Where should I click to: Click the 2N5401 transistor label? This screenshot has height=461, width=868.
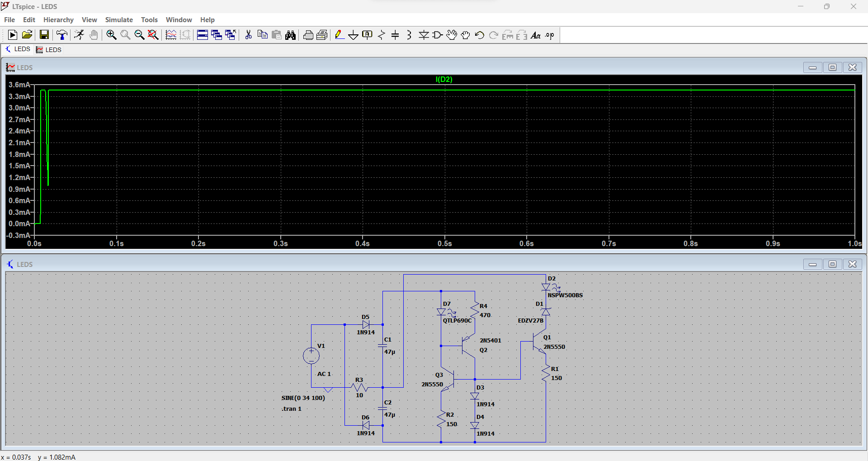(x=491, y=341)
